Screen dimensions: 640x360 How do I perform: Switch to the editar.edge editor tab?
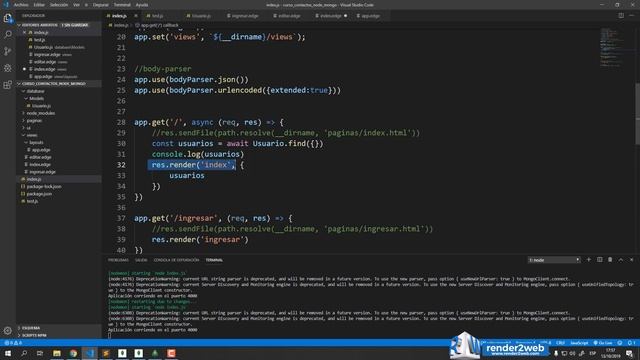coord(289,16)
